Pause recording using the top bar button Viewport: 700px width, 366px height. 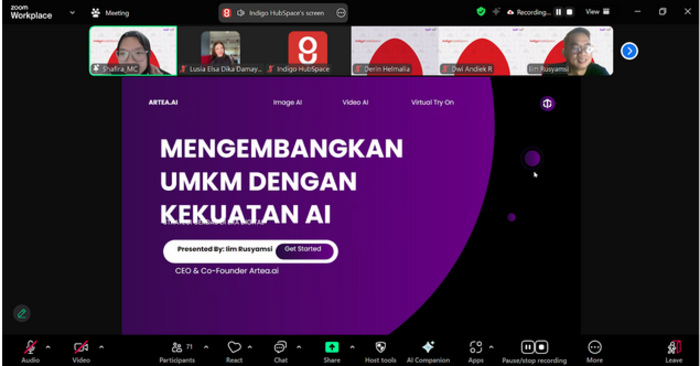pos(558,12)
